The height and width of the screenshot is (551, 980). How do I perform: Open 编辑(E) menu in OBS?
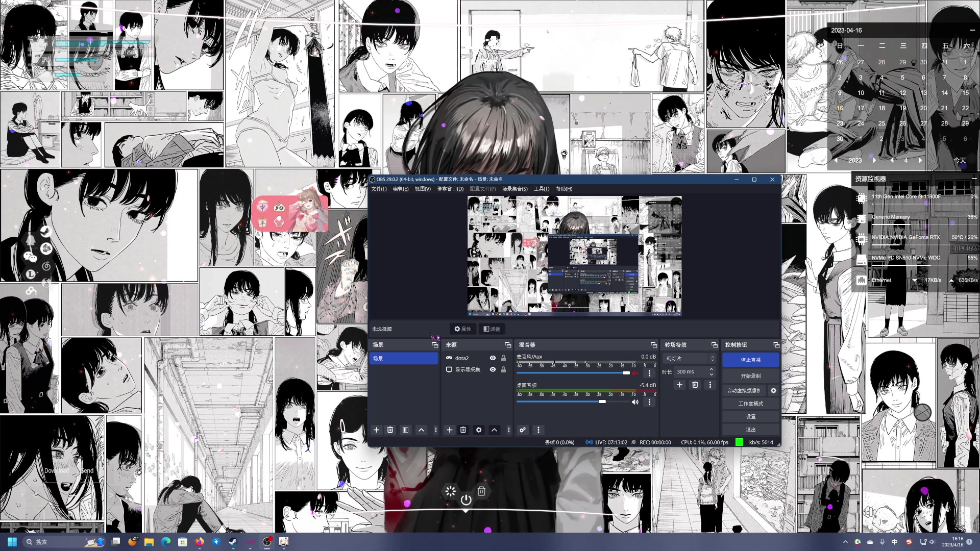(401, 189)
